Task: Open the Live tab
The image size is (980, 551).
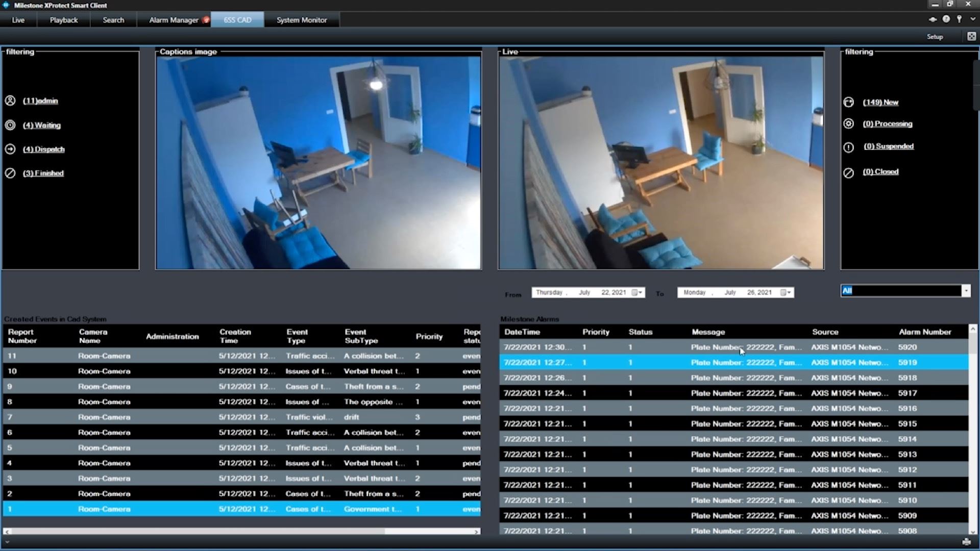Action: 18,20
